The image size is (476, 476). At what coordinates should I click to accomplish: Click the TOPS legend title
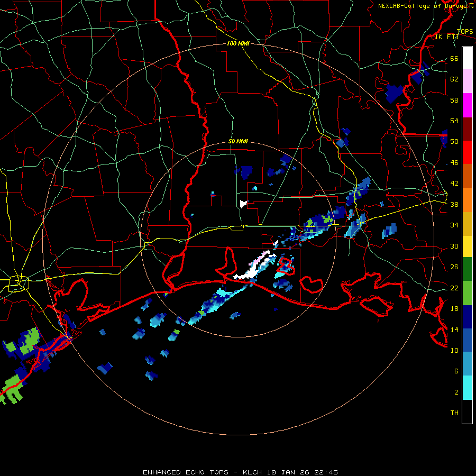pos(465,32)
